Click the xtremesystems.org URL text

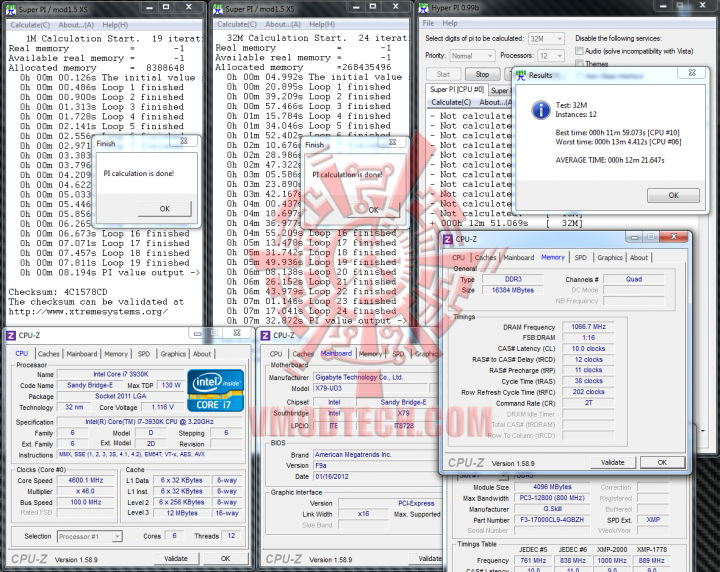(88, 312)
